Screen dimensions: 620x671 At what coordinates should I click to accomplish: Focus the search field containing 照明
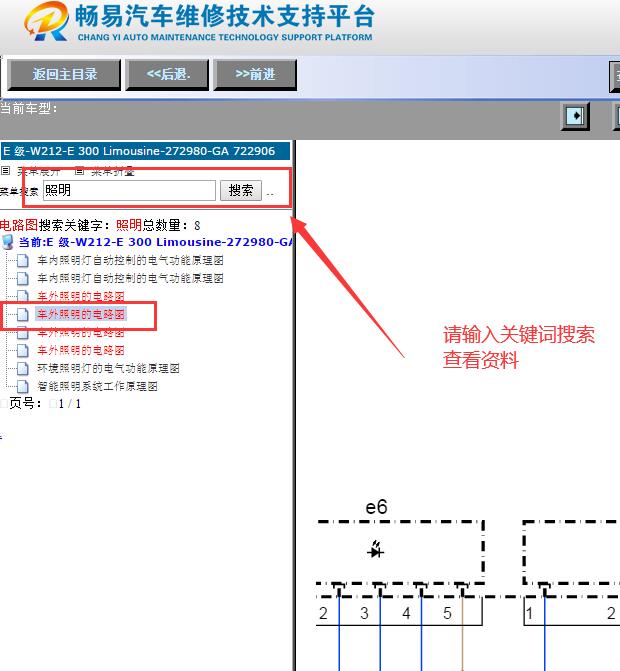coord(129,190)
